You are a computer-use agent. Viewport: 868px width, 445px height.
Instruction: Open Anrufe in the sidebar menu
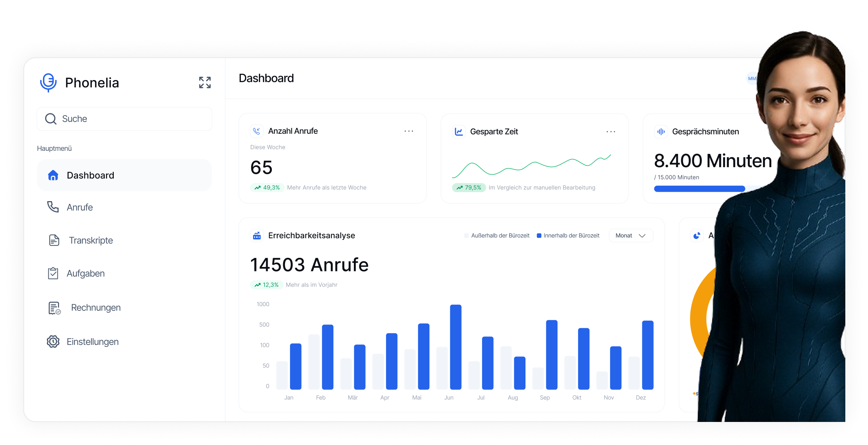pyautogui.click(x=80, y=207)
